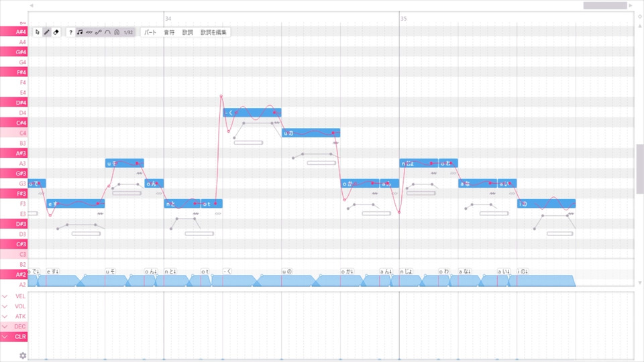Click the 'i の↓' phoneme label in bottom lane

coord(523,271)
